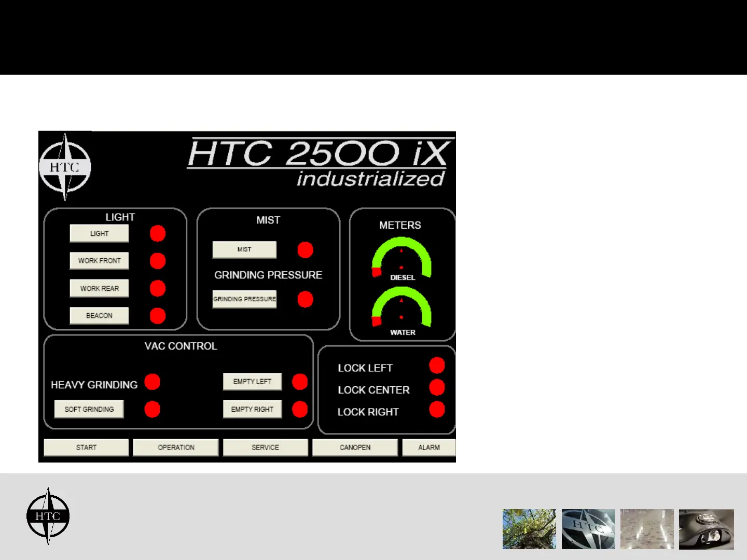Click the VAC CONTROL heading
The height and width of the screenshot is (560, 747).
point(181,346)
